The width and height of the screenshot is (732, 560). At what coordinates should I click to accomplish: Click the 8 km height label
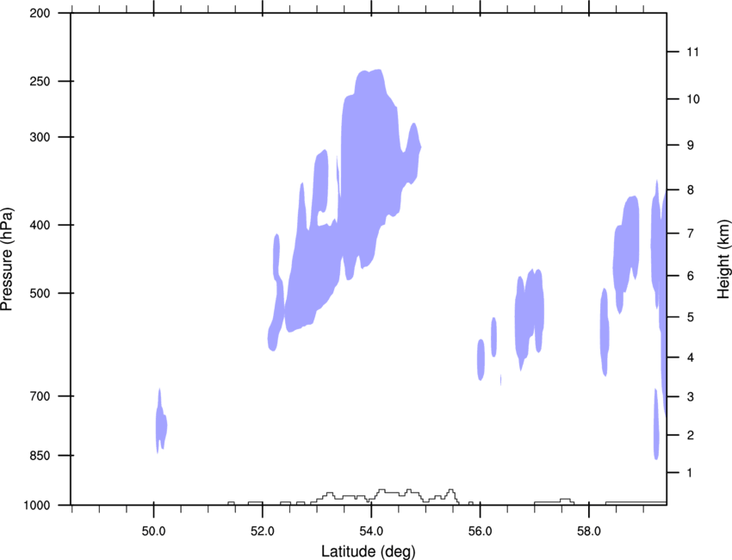[x=691, y=190]
